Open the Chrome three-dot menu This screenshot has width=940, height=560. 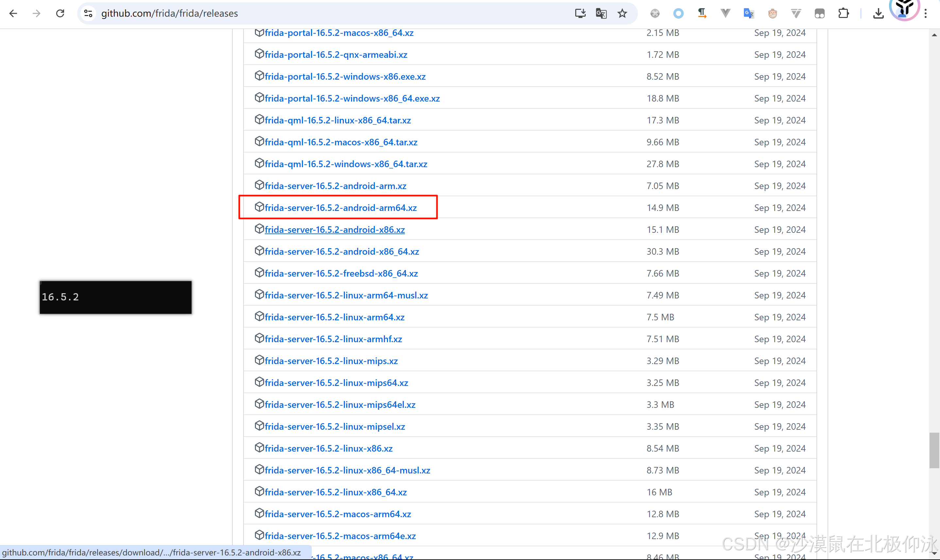click(x=926, y=14)
